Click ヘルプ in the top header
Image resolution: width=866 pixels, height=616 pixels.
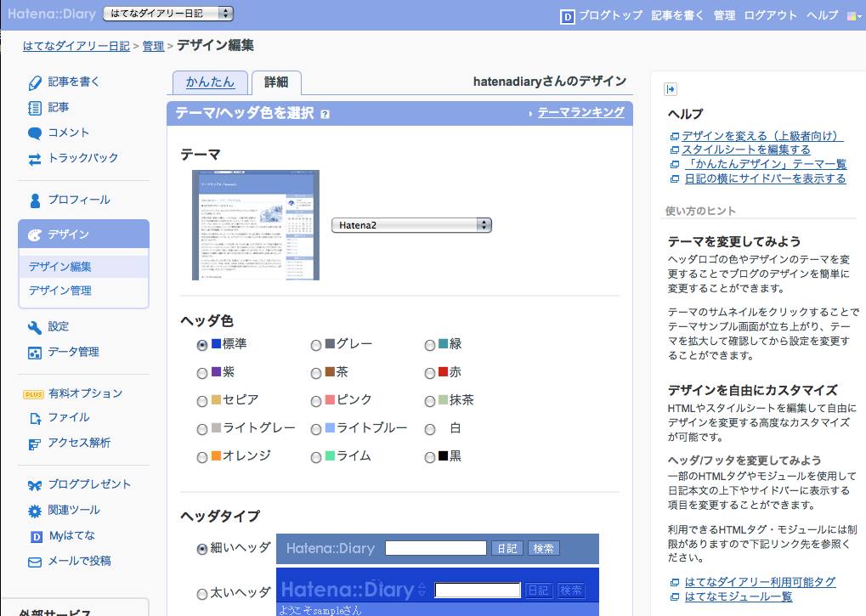[x=823, y=15]
